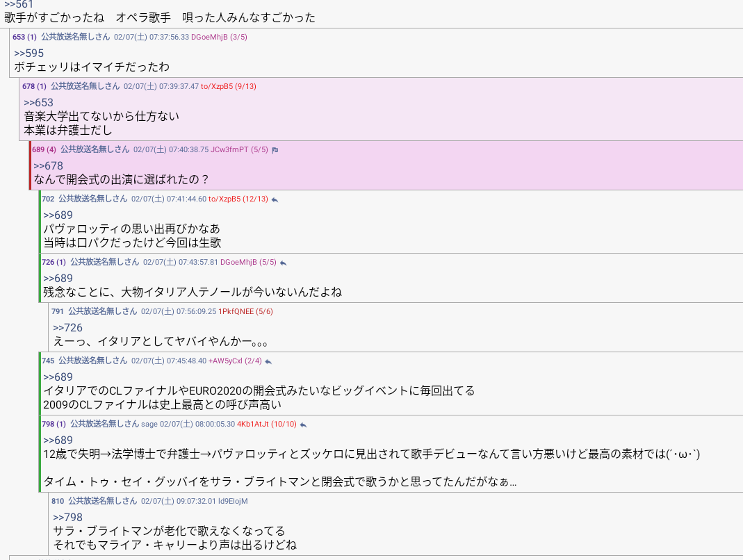Open anchor link >>595 in post 653
Viewport: 743px width, 560px height.
click(x=28, y=53)
